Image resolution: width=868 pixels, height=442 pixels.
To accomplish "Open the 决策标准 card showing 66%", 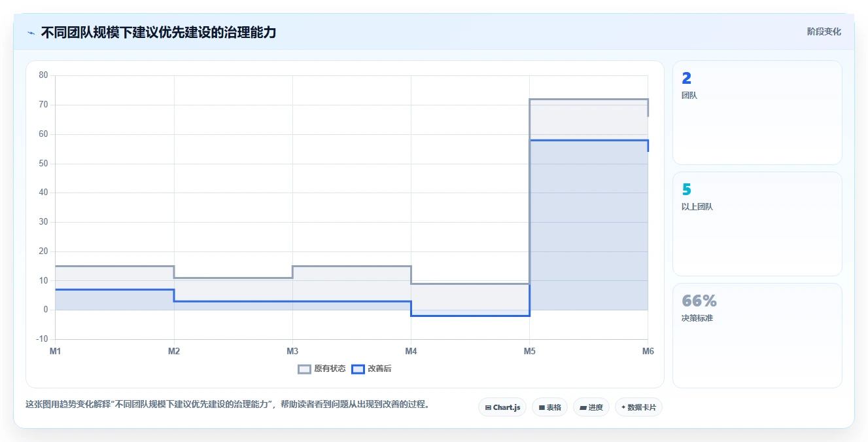I will (757, 335).
